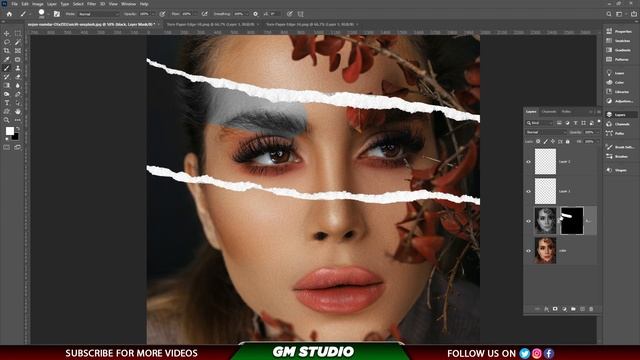Toggle pressure for opacity button
Screen dimensions: 640x360
click(x=162, y=14)
